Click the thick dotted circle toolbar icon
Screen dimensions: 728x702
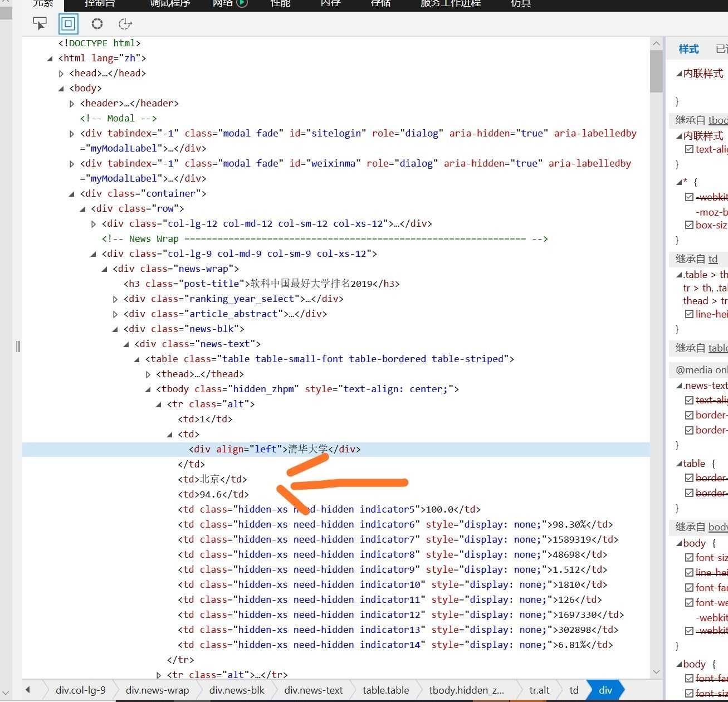point(97,23)
